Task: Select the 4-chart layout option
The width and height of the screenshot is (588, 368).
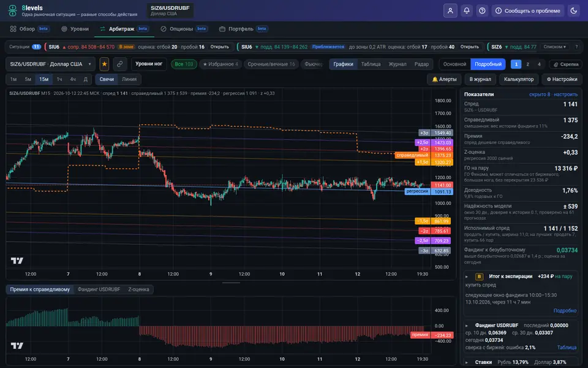Action: click(x=539, y=64)
